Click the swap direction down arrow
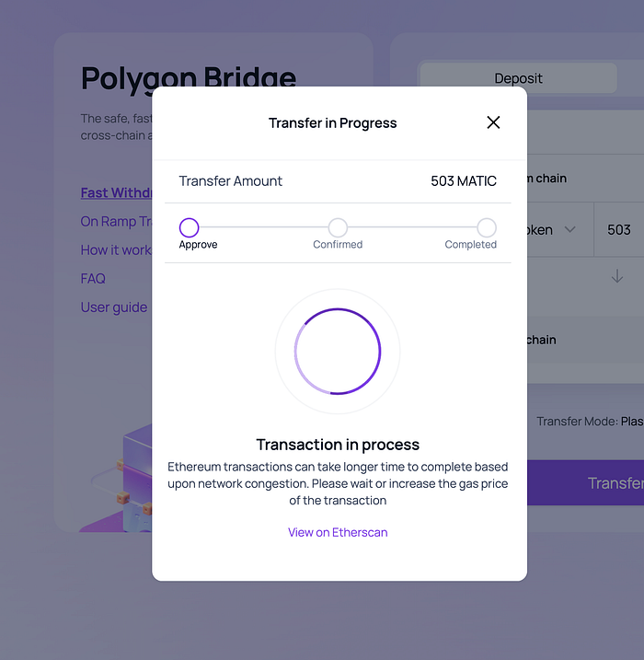Screen dimensions: 644x660 click(x=617, y=276)
